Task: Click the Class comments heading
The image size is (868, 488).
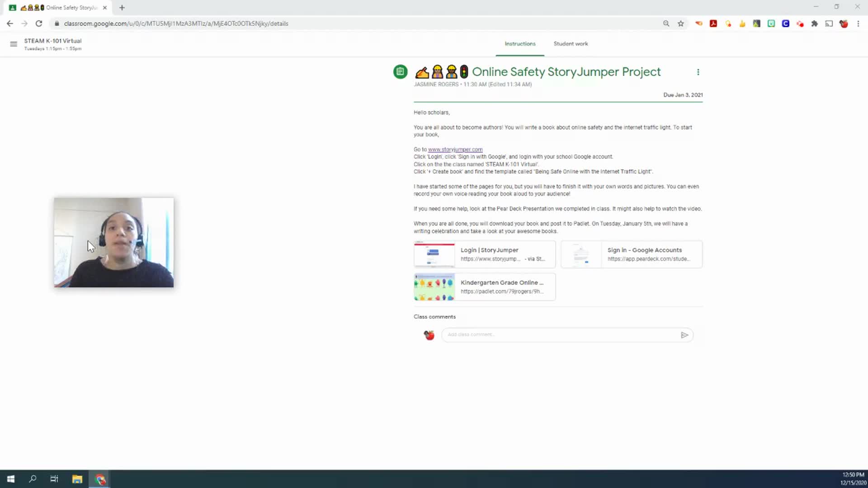Action: [434, 317]
